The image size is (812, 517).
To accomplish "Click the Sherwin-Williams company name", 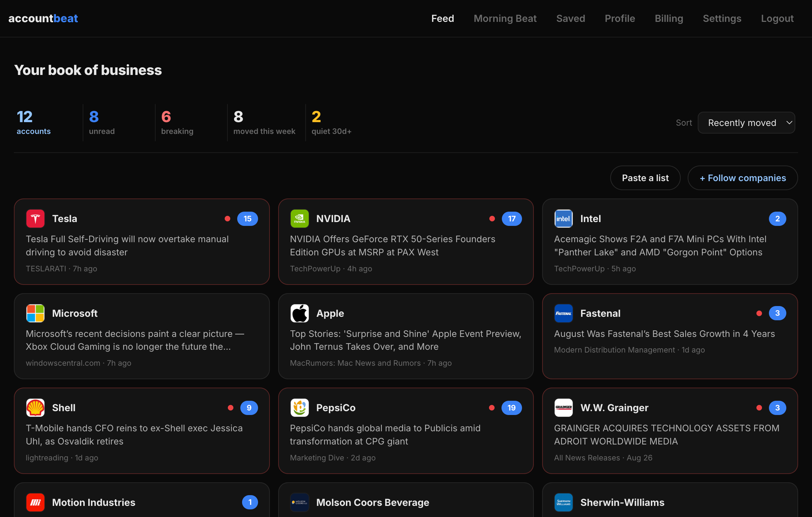I will (622, 502).
